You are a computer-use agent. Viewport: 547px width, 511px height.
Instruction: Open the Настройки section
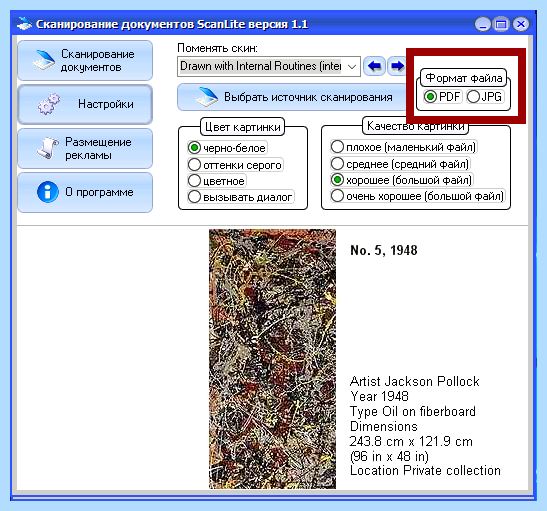click(85, 104)
